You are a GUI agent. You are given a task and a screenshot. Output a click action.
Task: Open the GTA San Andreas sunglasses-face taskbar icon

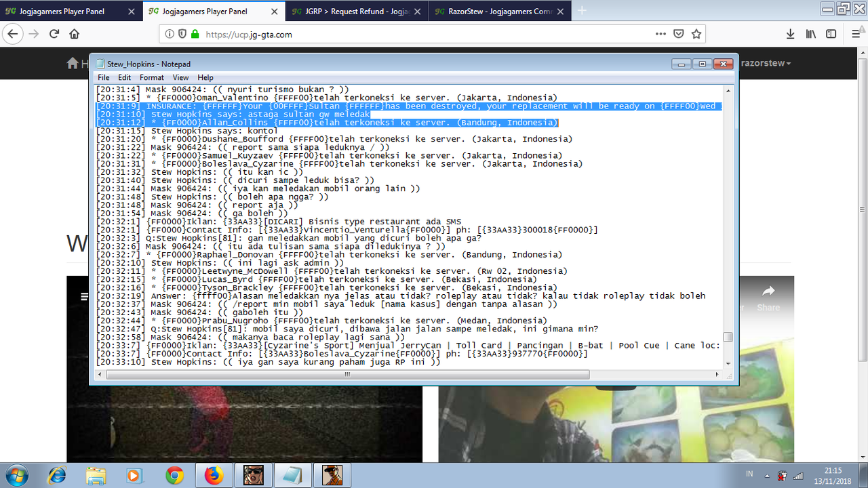tap(254, 475)
